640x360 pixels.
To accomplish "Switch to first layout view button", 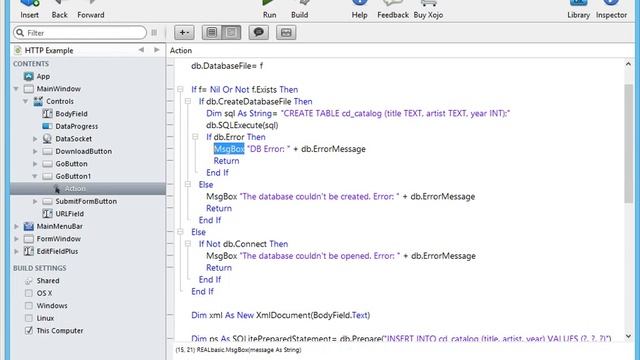I will point(212,33).
